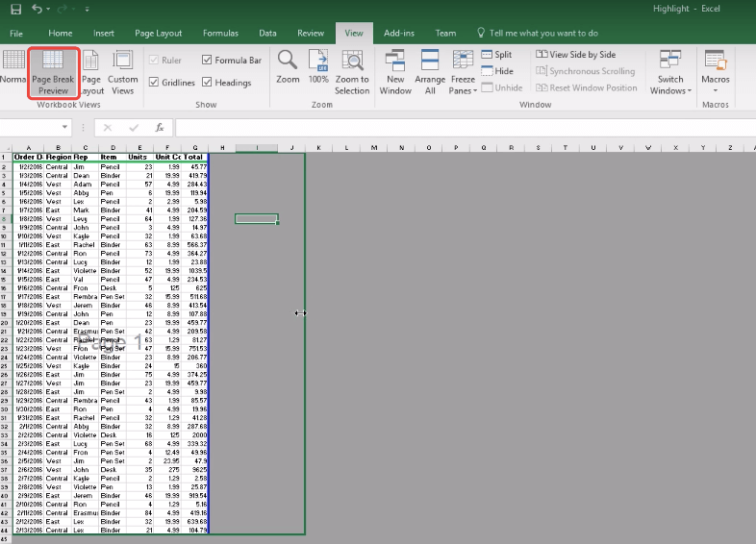Screen dimensions: 756x544
Task: Switch to Page Layout view
Action: [x=91, y=72]
